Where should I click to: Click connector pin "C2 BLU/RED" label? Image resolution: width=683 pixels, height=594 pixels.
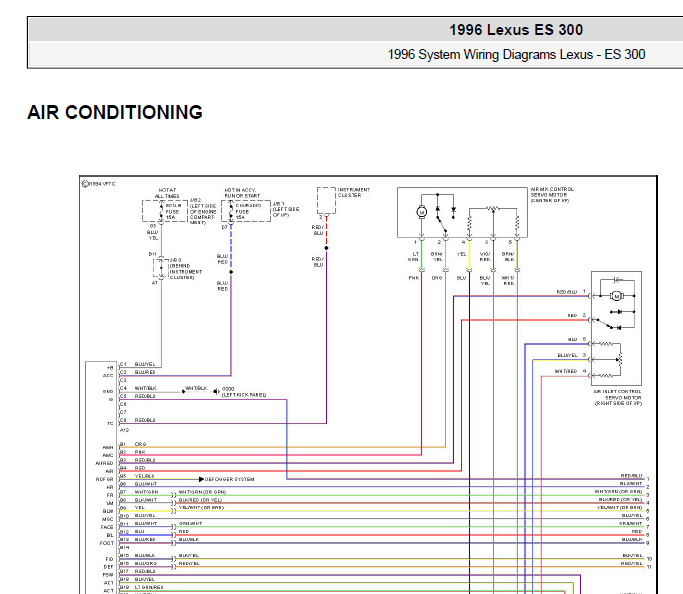point(137,372)
